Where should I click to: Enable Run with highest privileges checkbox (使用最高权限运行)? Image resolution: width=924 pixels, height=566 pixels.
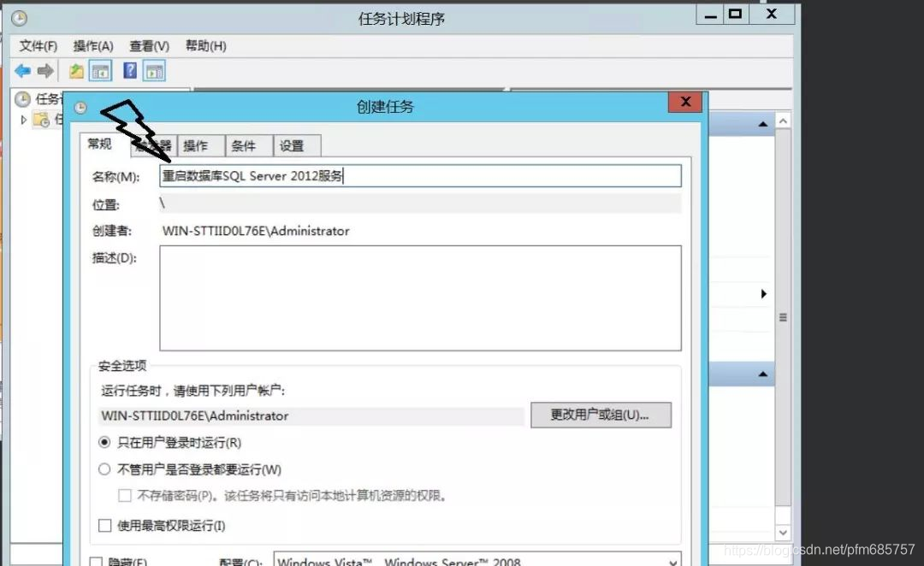[x=105, y=525]
